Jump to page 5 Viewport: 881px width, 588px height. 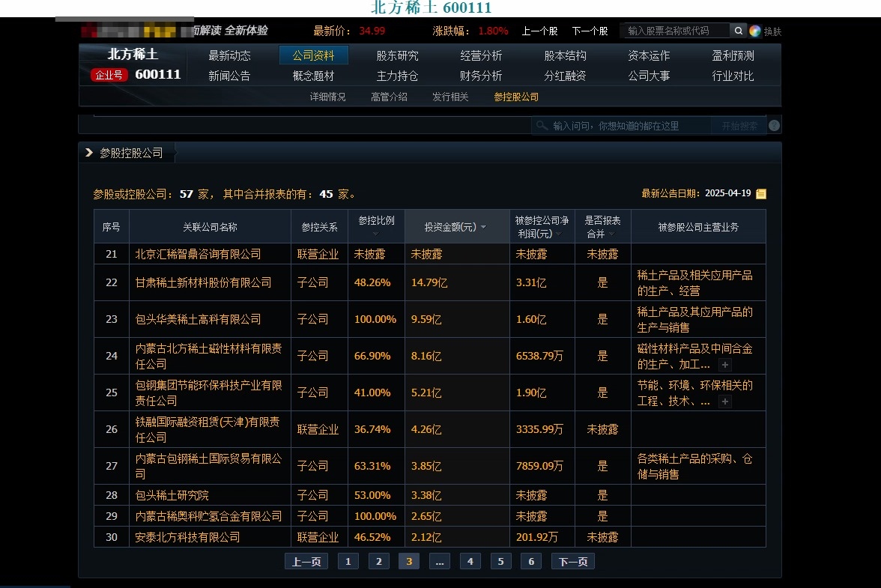(500, 562)
